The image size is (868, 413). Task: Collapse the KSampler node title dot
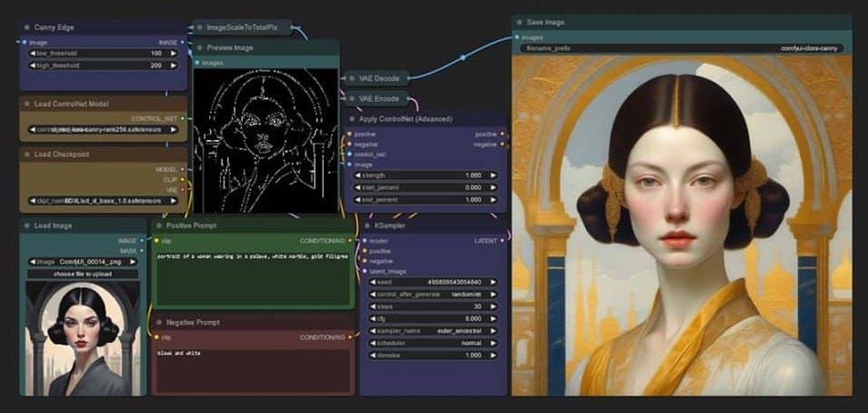[366, 226]
